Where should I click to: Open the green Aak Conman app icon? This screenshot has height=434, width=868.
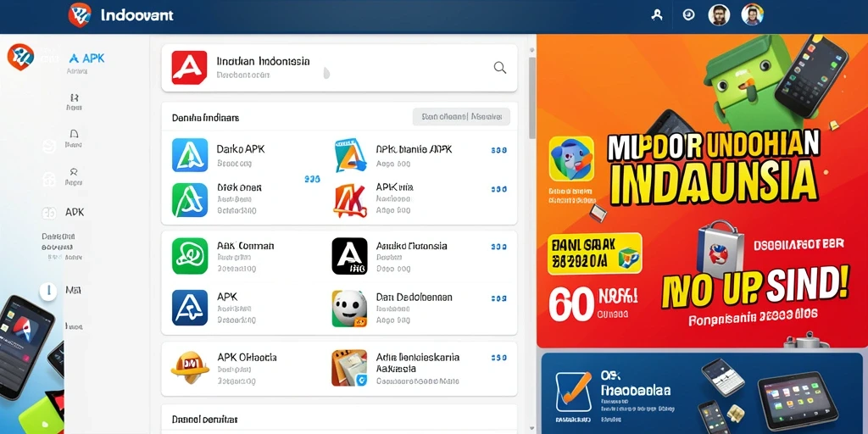point(190,256)
